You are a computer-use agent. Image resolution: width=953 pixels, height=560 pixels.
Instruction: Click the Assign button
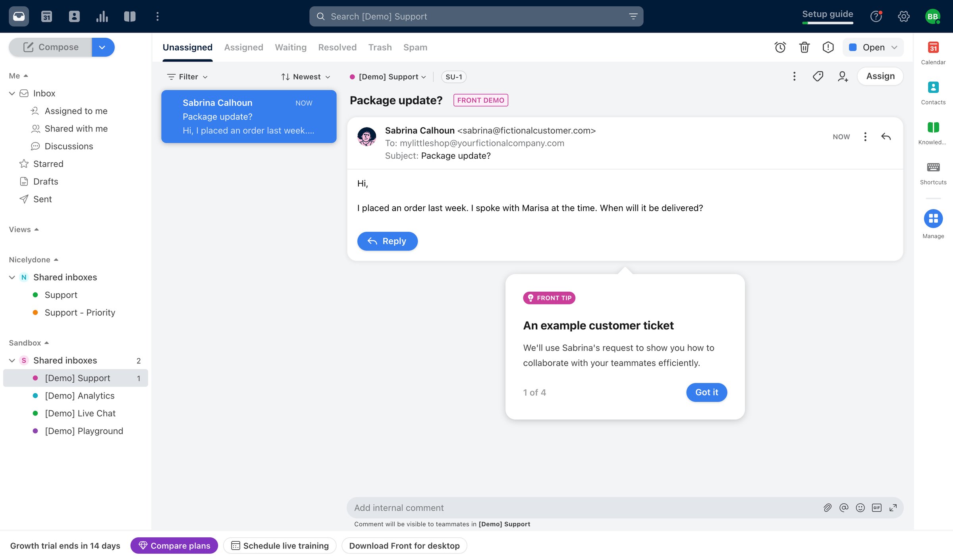tap(880, 76)
